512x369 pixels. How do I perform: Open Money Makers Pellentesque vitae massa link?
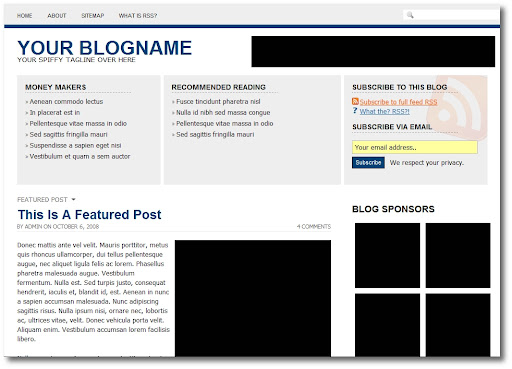(x=78, y=123)
